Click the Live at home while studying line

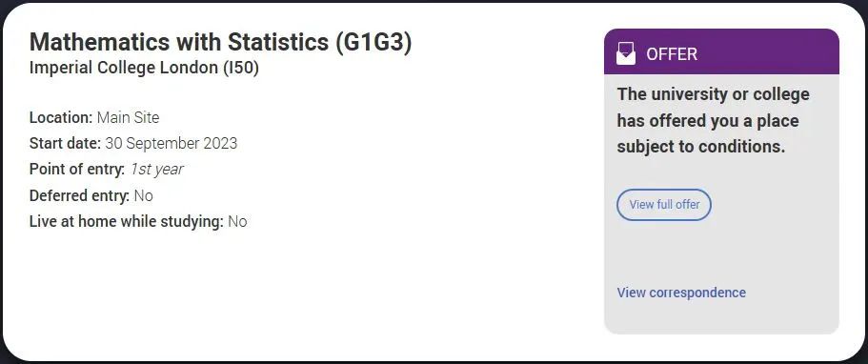pos(138,222)
